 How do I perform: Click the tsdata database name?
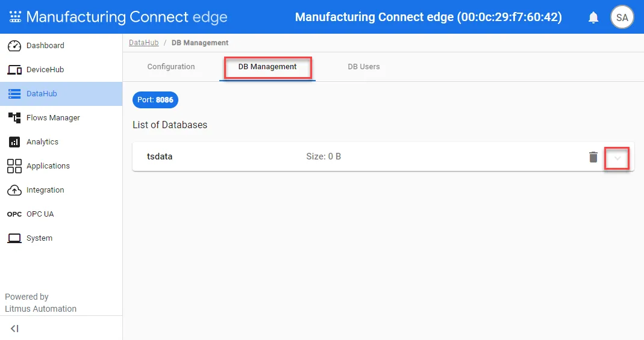pyautogui.click(x=160, y=156)
